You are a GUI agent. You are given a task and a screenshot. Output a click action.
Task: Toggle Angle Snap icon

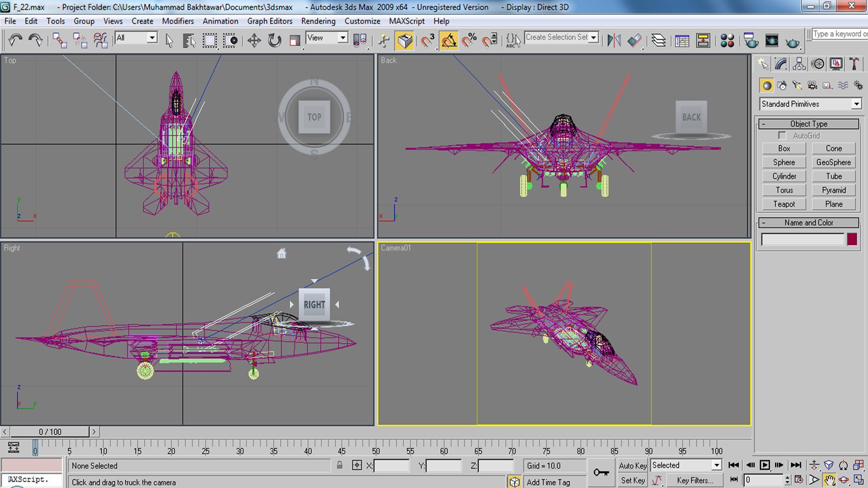tap(448, 41)
